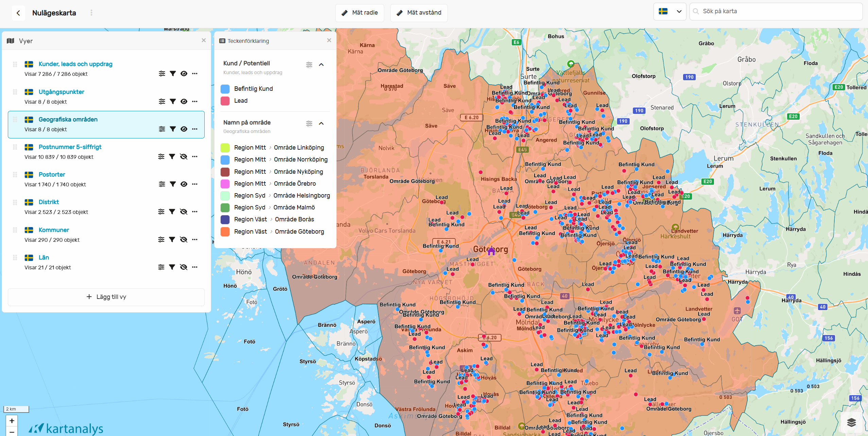
Task: Click the blue Befintlig Kund color swatch
Action: (225, 88)
